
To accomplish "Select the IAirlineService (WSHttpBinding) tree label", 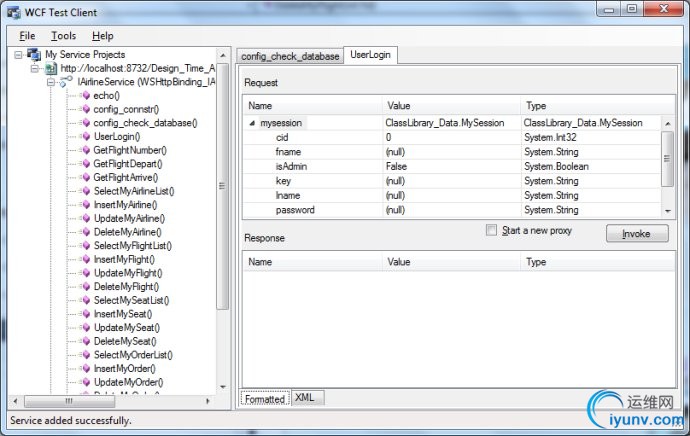I will (x=146, y=82).
